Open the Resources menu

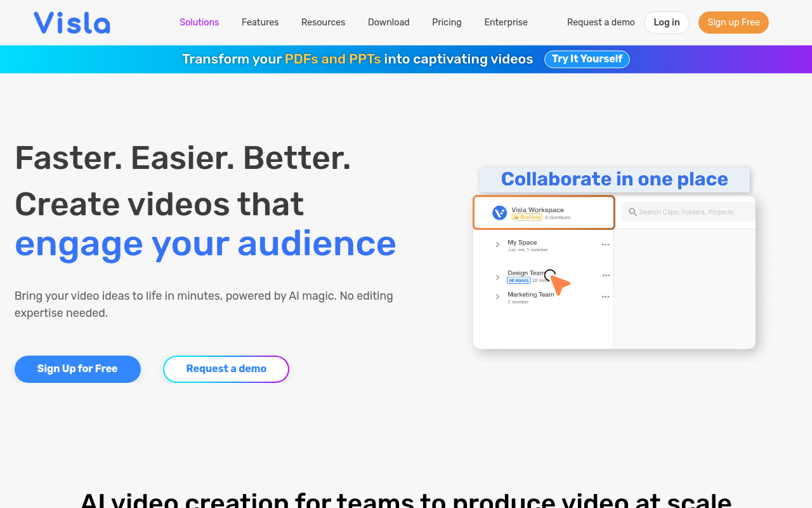323,22
